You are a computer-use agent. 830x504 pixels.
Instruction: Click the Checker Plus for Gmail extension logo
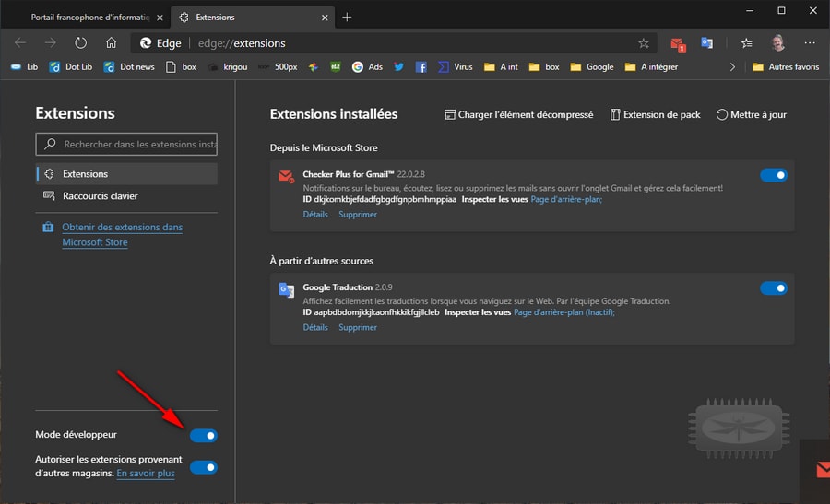(287, 176)
